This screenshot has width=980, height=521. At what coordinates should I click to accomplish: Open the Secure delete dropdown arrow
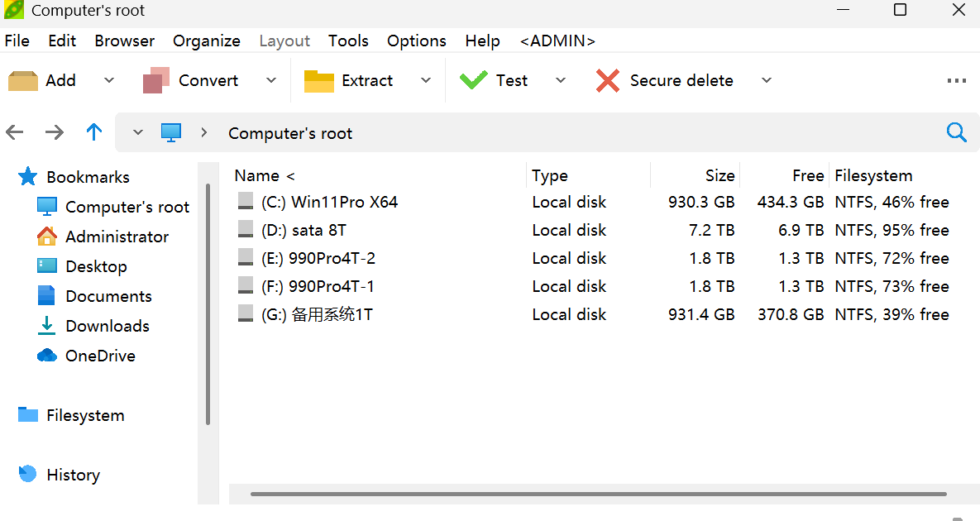(x=767, y=80)
